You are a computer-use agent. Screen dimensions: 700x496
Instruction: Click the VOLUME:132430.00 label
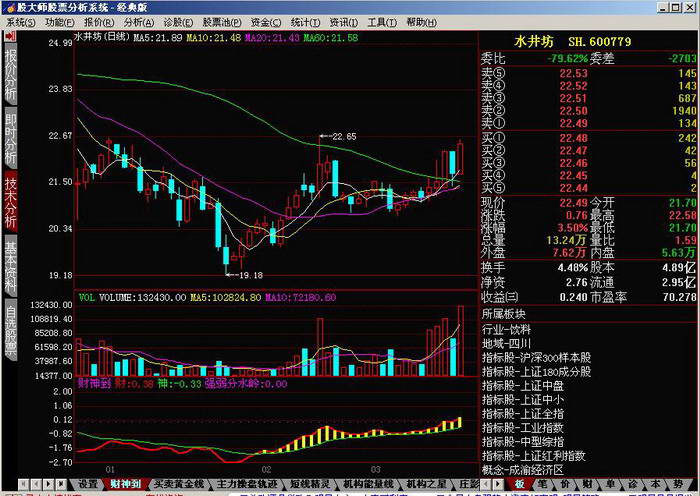[142, 297]
